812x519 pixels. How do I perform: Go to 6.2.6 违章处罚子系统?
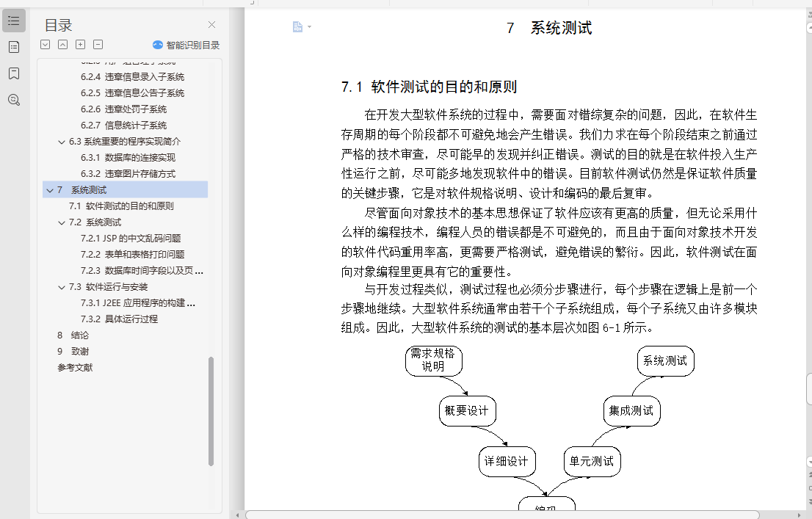124,109
